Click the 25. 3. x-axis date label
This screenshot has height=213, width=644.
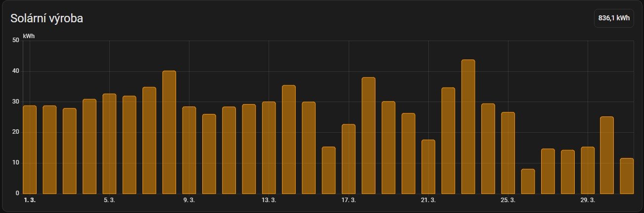[508, 200]
